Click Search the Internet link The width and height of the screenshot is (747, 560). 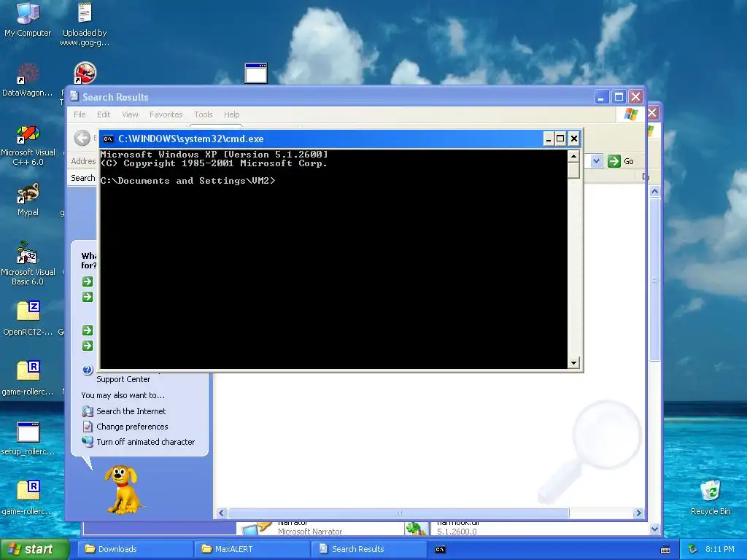pyautogui.click(x=131, y=411)
